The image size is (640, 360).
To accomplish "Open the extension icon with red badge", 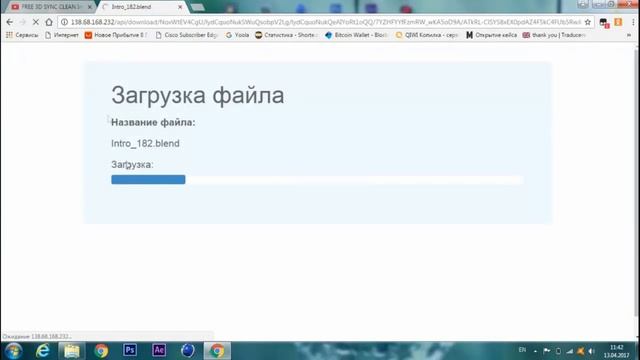I will click(604, 23).
